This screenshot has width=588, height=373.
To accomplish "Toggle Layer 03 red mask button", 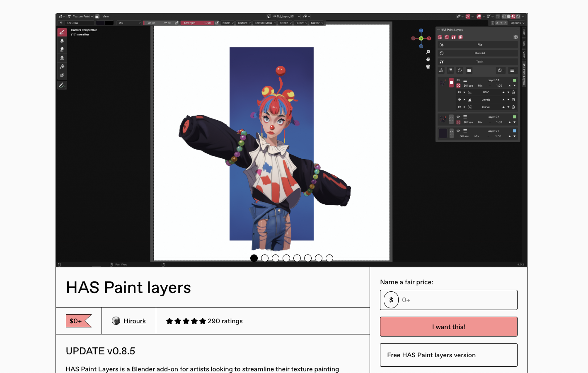I will [x=451, y=82].
